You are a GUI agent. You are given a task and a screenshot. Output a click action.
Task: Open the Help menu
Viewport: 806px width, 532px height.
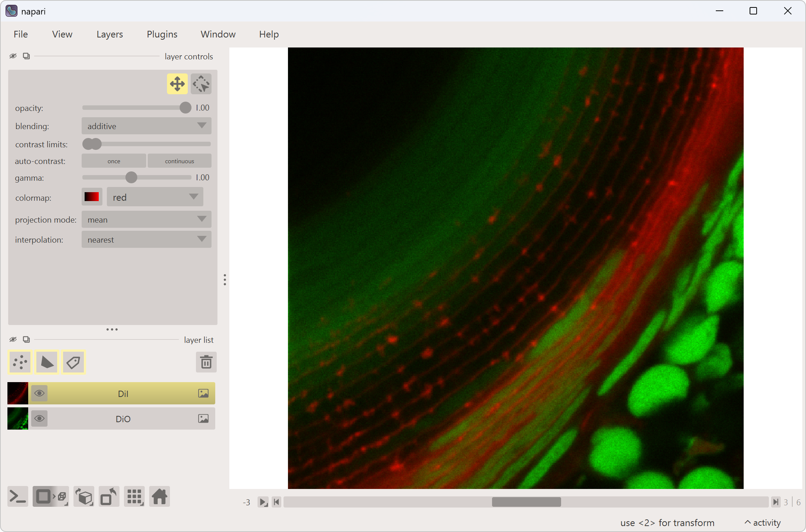(269, 34)
